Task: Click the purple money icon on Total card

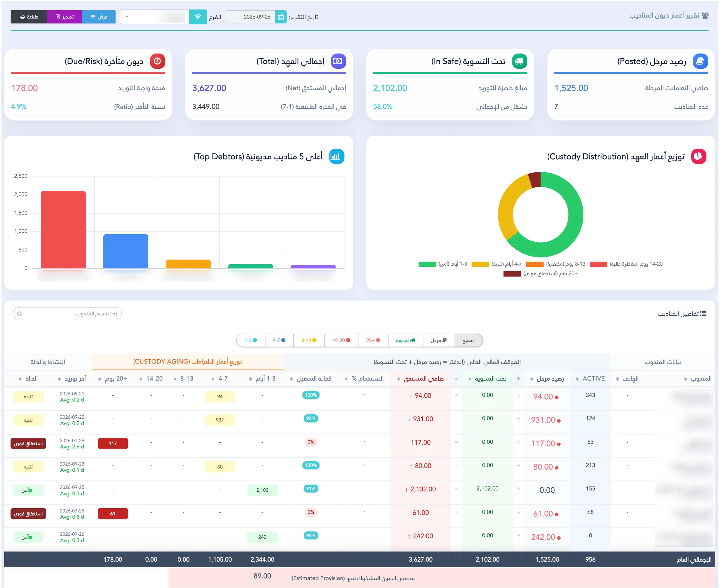Action: [338, 61]
